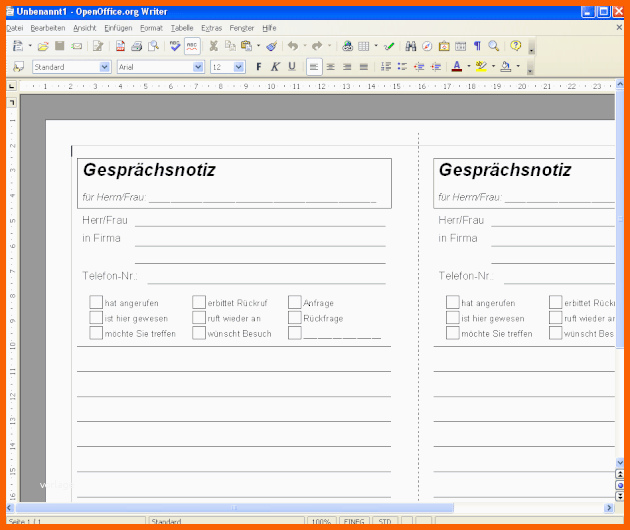Toggle nonprinting characters pilcrow icon
This screenshot has width=630, height=530.
[x=477, y=46]
